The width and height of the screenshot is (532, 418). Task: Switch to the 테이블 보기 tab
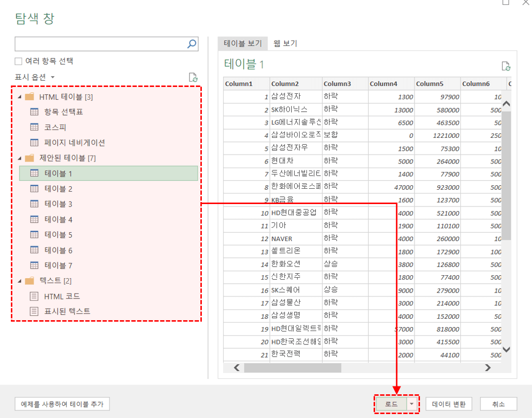click(243, 43)
